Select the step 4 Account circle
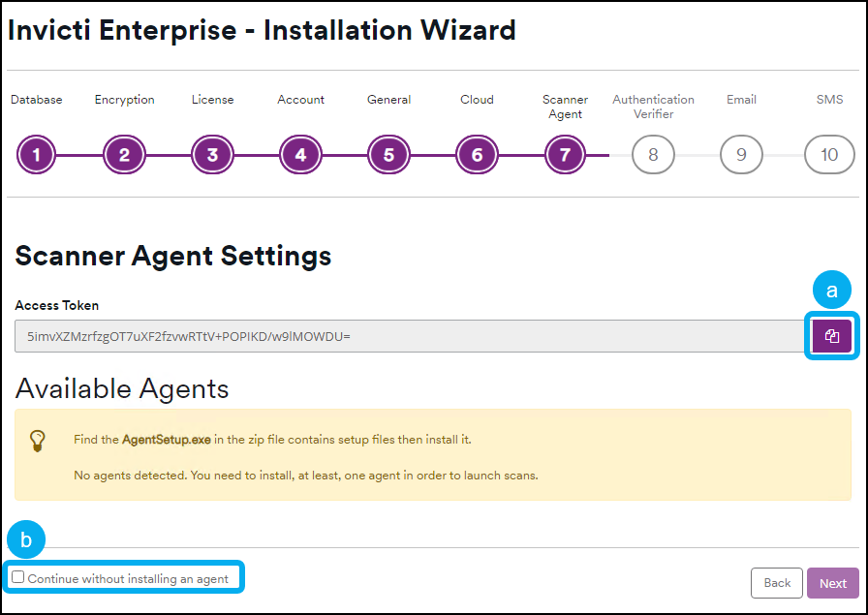 pos(300,154)
